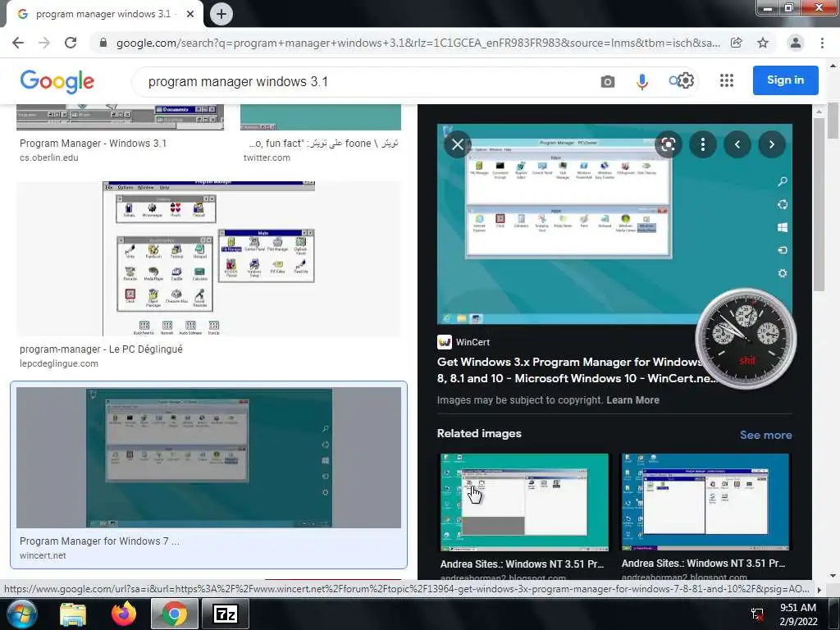The height and width of the screenshot is (630, 840).
Task: Search by image camera icon
Action: pyautogui.click(x=608, y=81)
